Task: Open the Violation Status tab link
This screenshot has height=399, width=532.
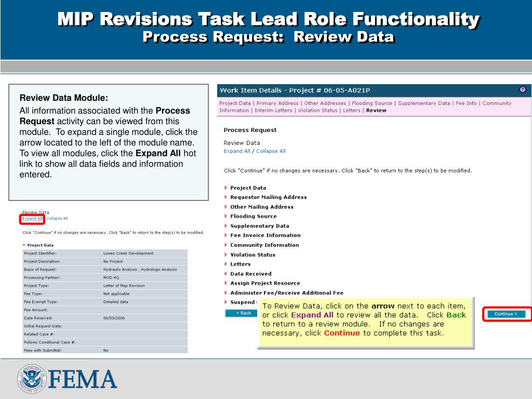Action: point(317,110)
